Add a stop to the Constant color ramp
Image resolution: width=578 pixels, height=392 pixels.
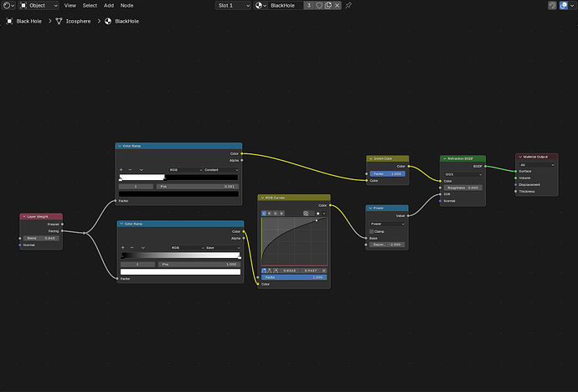(x=121, y=170)
